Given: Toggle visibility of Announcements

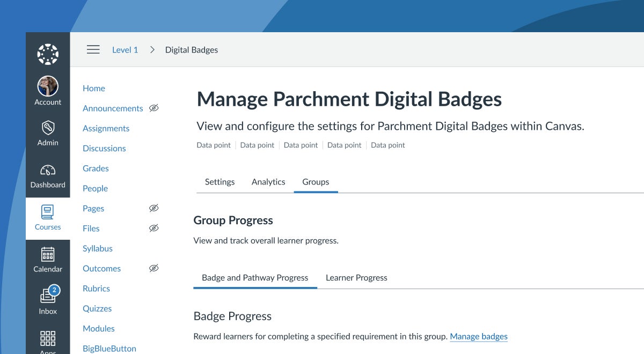Looking at the screenshot, I should click(154, 108).
